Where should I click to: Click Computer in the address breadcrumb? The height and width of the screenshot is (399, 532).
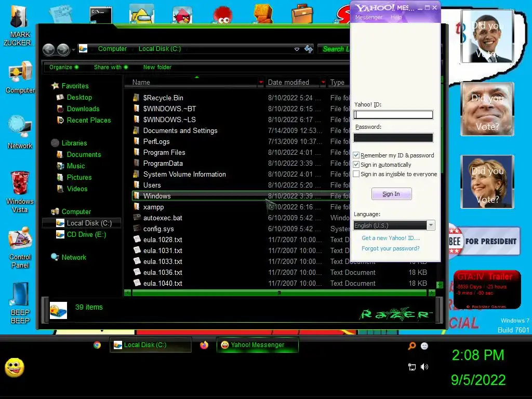coord(112,49)
